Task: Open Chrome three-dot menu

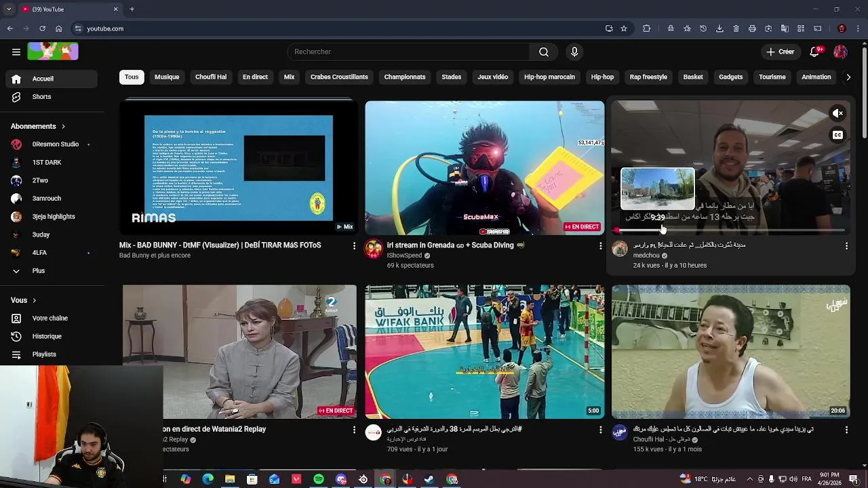Action: (858, 28)
